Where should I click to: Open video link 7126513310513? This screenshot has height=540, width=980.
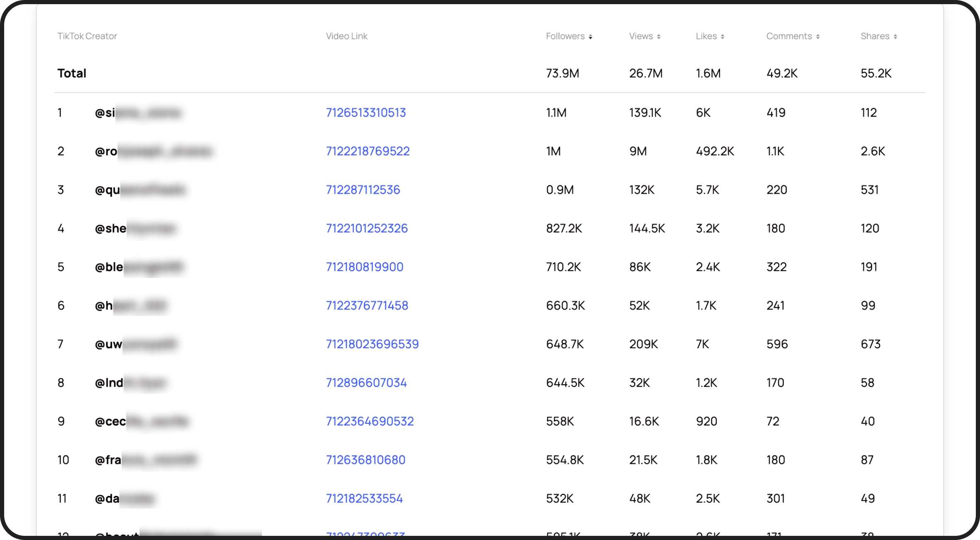point(366,113)
